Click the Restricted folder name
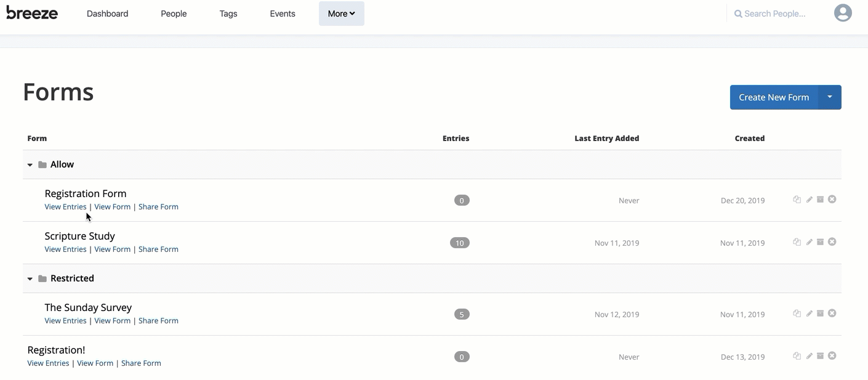The width and height of the screenshot is (868, 380). [72, 278]
